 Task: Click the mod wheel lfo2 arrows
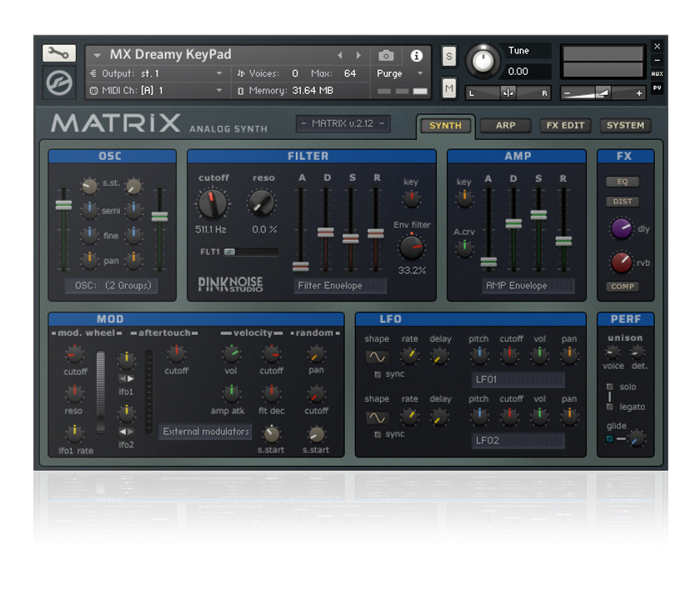pyautogui.click(x=127, y=432)
